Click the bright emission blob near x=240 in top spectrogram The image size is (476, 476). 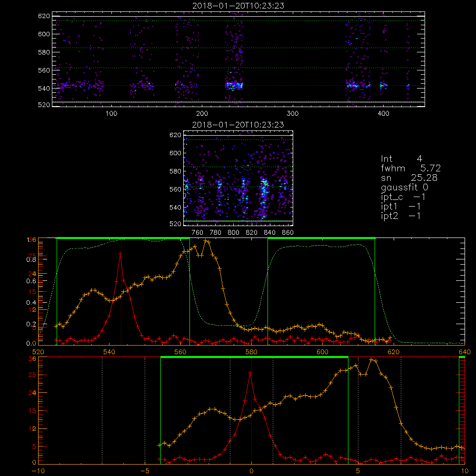(x=234, y=86)
